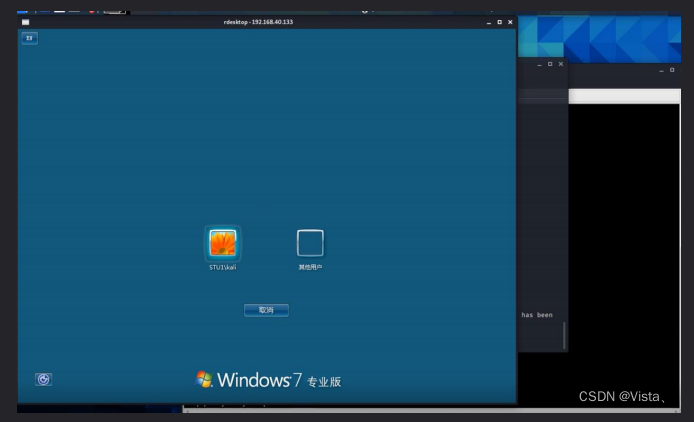Click the 取消 (Cancel) button
This screenshot has width=694, height=422.
point(266,310)
